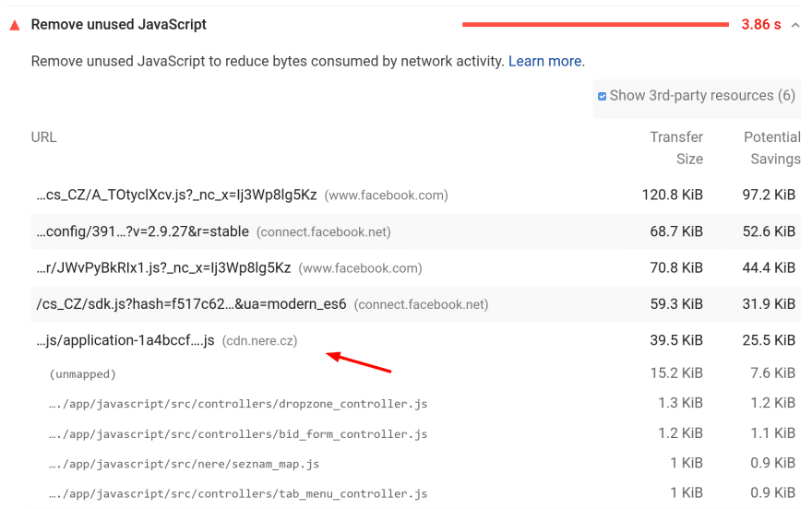This screenshot has height=509, width=812.
Task: Click the 3.86 s savings value
Action: pos(760,24)
